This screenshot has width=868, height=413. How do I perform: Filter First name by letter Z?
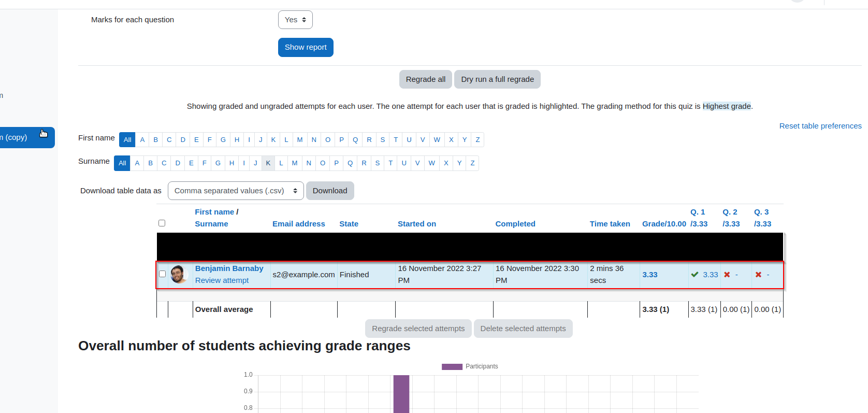(478, 140)
